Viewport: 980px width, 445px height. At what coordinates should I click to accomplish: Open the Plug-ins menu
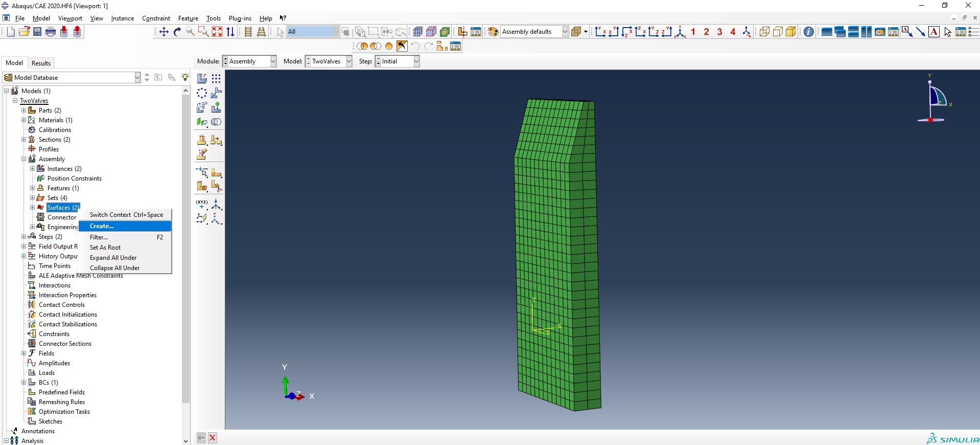[240, 18]
